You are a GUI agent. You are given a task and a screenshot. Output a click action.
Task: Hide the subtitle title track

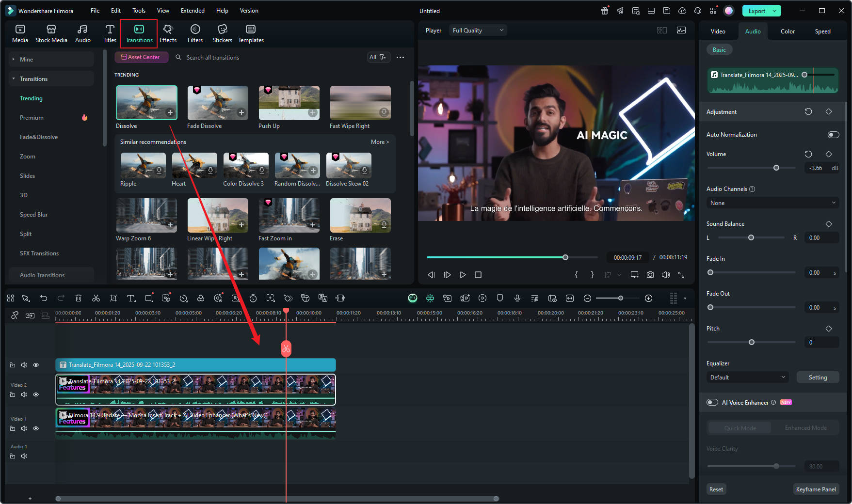click(36, 365)
